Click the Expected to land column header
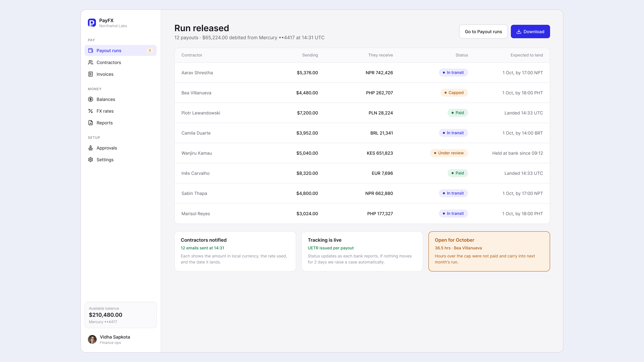This screenshot has height=362, width=644. click(527, 55)
